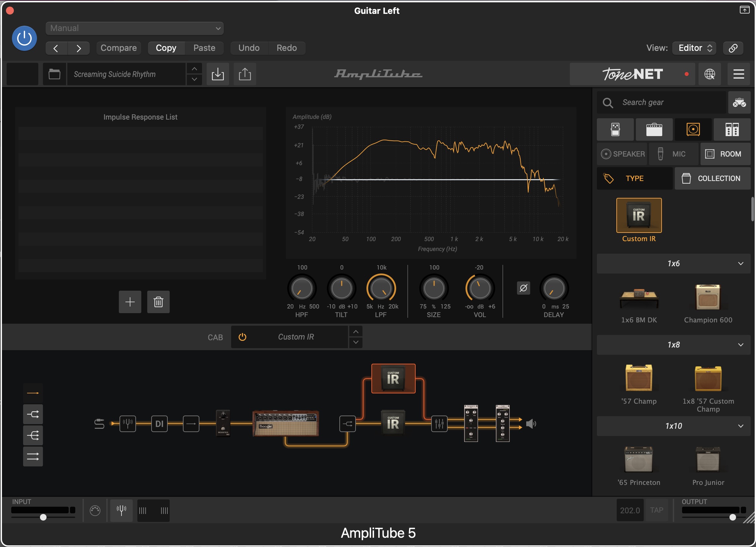This screenshot has height=547, width=756.
Task: Open the tuner icon in bottom bar
Action: click(121, 511)
